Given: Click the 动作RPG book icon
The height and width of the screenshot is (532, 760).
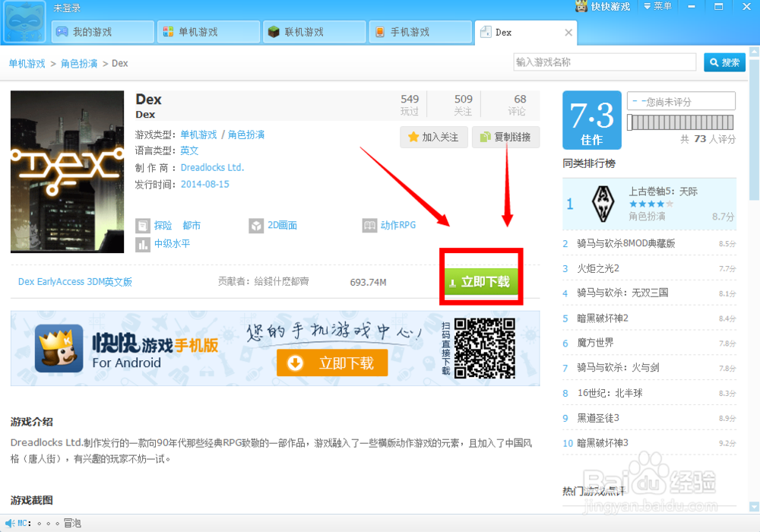Looking at the screenshot, I should pyautogui.click(x=369, y=226).
